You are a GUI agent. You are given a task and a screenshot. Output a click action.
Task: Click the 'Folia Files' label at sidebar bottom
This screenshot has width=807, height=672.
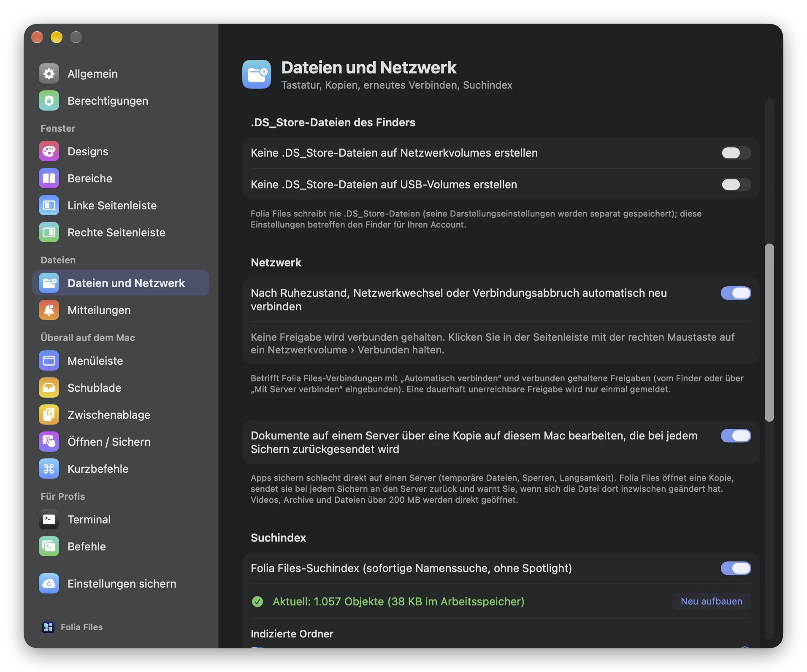[82, 627]
